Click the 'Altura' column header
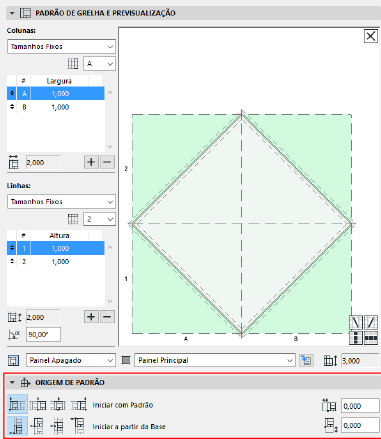The image size is (381, 439). click(59, 236)
